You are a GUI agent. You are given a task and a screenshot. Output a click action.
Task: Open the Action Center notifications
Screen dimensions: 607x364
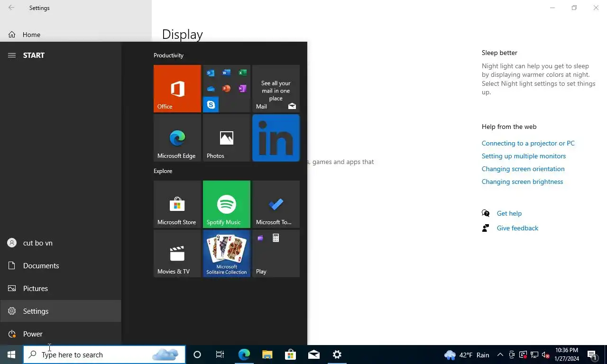coord(592,355)
